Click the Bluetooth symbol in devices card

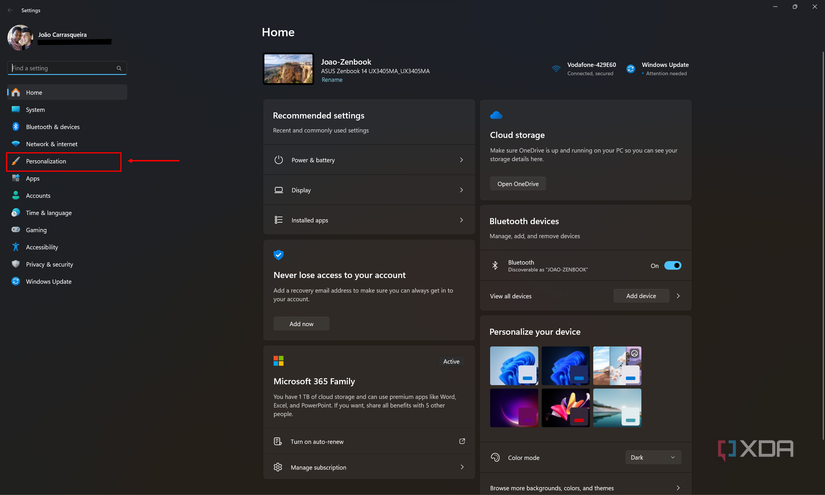click(495, 265)
